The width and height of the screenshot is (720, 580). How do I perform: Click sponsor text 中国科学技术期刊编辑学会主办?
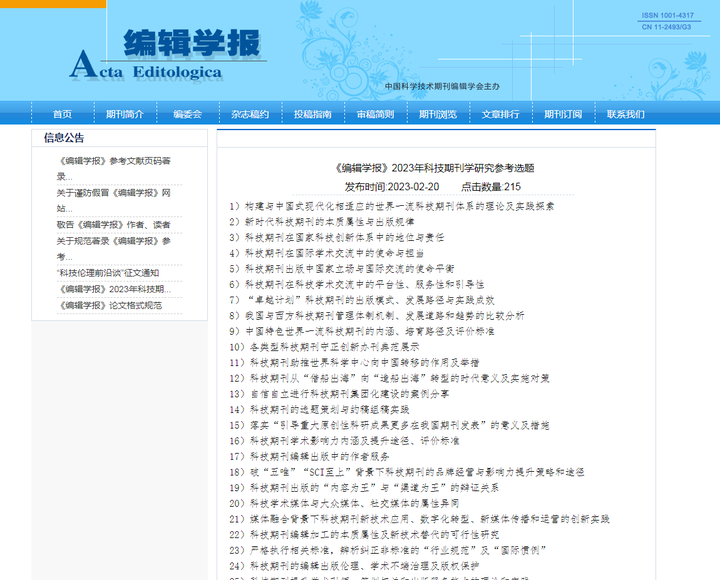coord(442,86)
